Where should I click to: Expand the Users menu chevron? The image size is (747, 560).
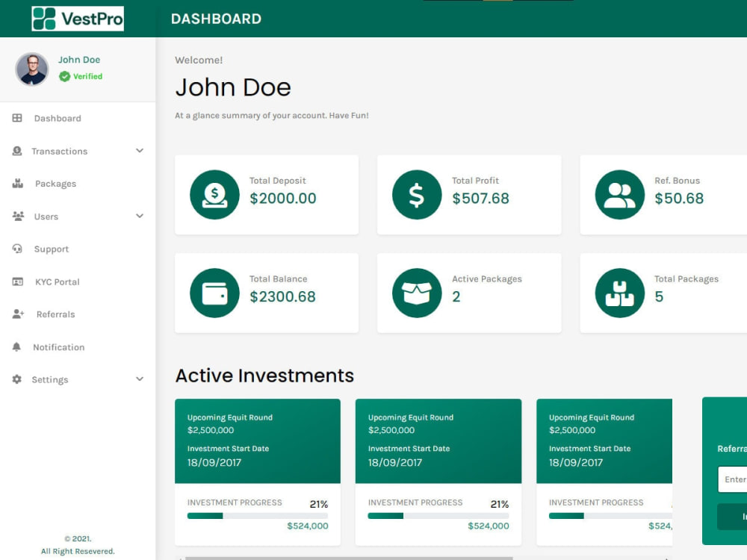pos(140,216)
